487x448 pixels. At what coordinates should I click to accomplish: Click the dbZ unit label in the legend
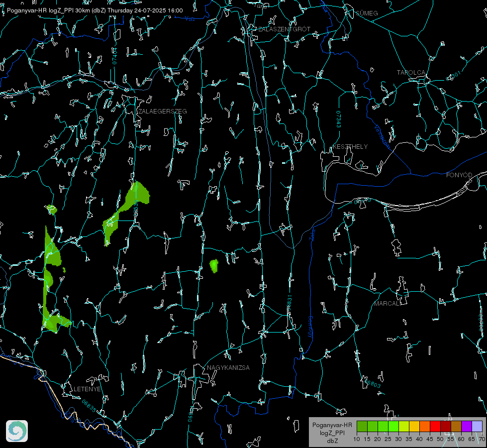pos(332,441)
